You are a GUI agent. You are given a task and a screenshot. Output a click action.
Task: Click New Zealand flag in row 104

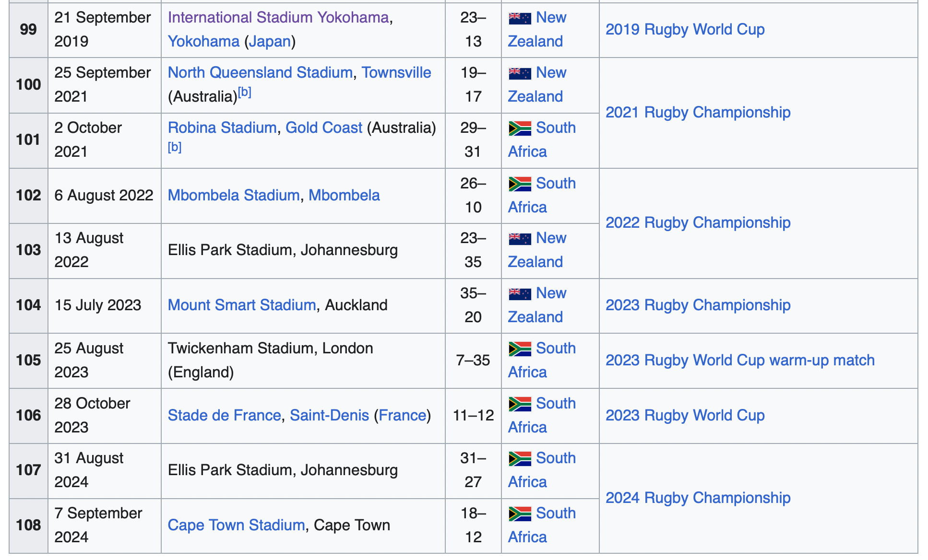[520, 294]
